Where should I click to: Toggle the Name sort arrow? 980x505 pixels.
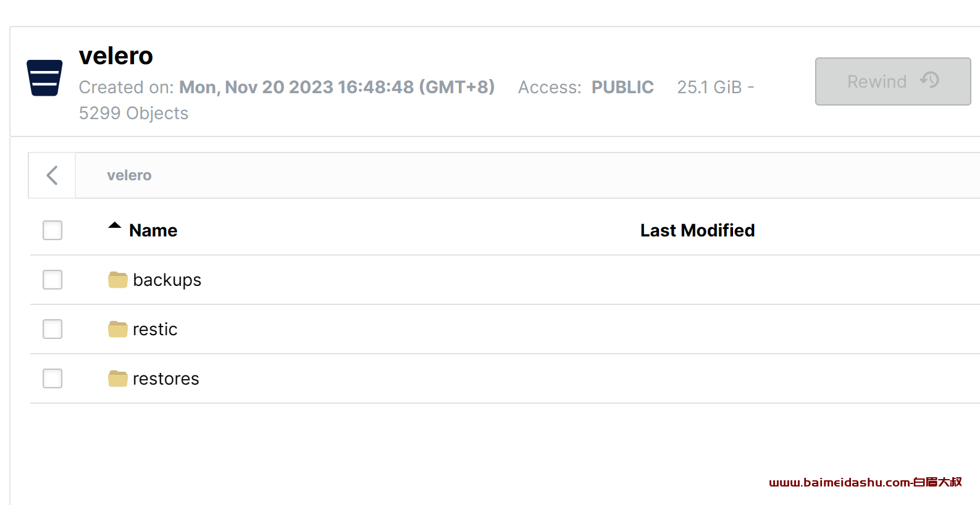(115, 225)
